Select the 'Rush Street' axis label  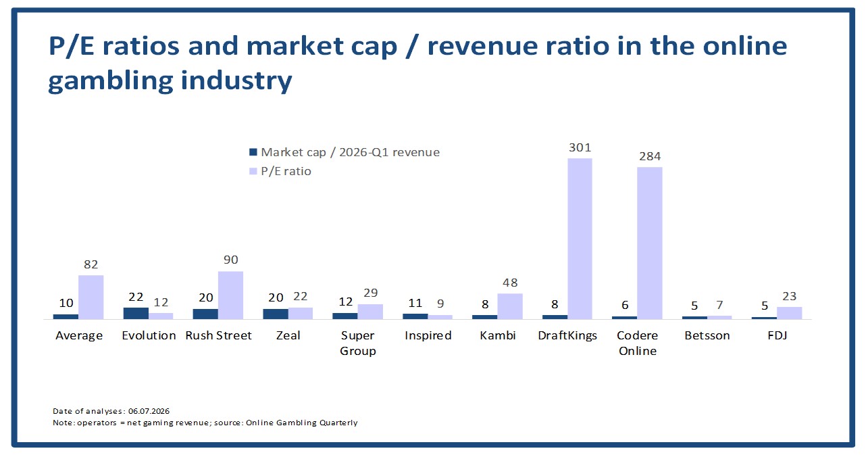point(218,335)
